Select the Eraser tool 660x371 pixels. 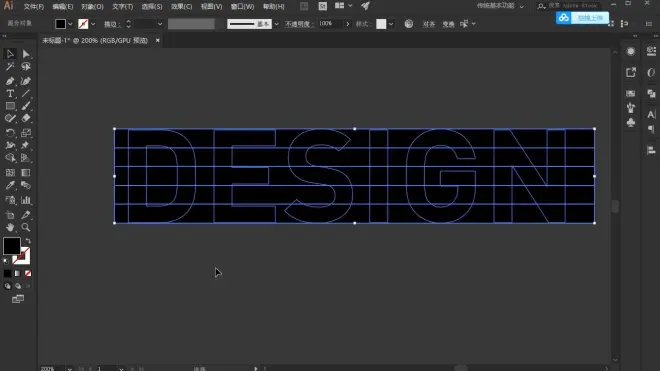[x=26, y=119]
